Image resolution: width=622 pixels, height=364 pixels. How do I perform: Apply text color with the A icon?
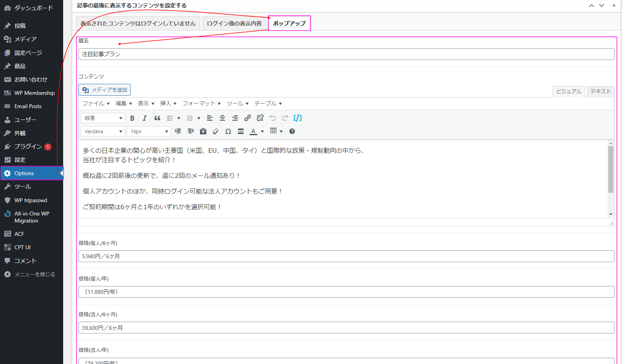(253, 131)
